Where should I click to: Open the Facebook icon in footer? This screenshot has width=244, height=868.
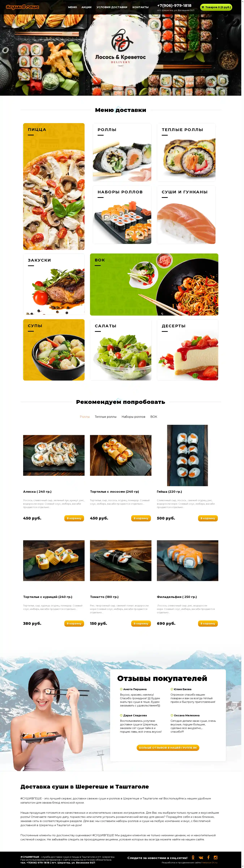[x=208, y=857]
